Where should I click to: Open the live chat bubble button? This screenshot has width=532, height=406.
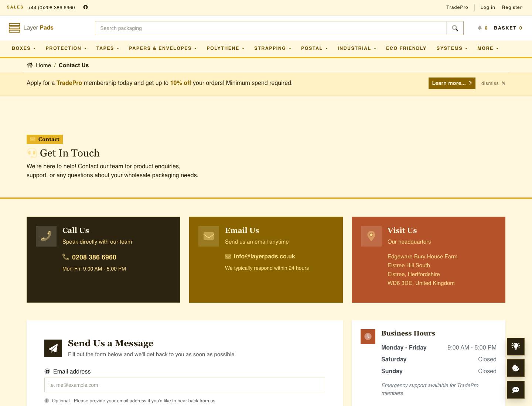point(516,389)
